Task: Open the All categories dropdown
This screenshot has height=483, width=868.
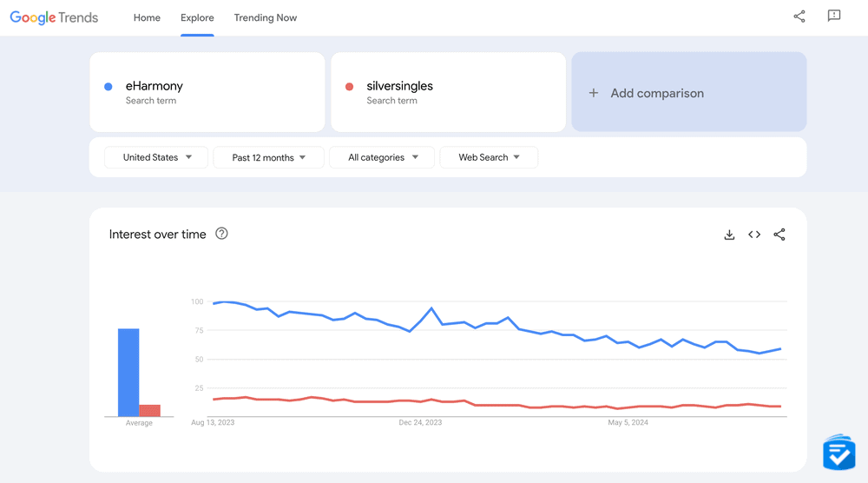Action: [382, 157]
